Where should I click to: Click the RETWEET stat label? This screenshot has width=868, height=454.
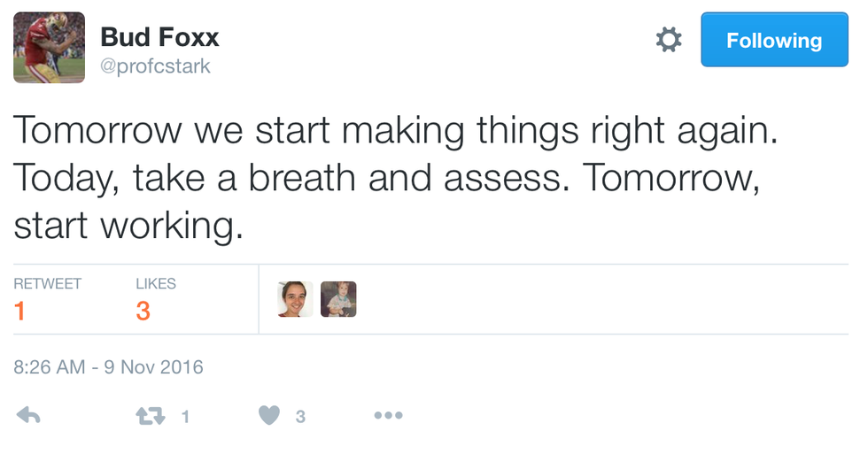coord(48,284)
